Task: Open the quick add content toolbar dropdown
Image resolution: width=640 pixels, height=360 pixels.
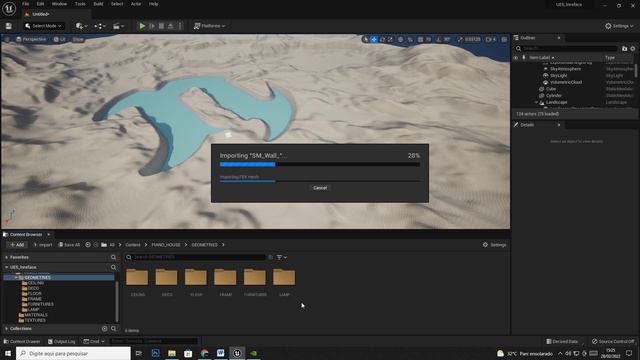Action: point(81,26)
